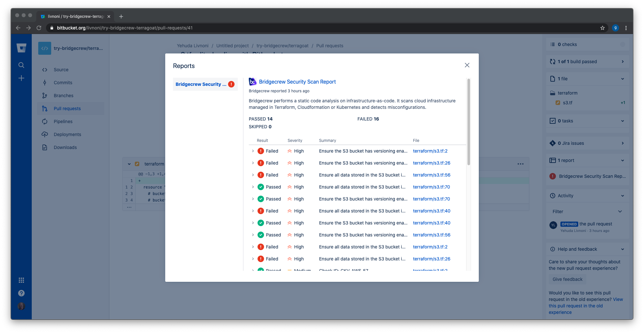
Task: Click the 0 checks list icon
Action: pos(553,44)
